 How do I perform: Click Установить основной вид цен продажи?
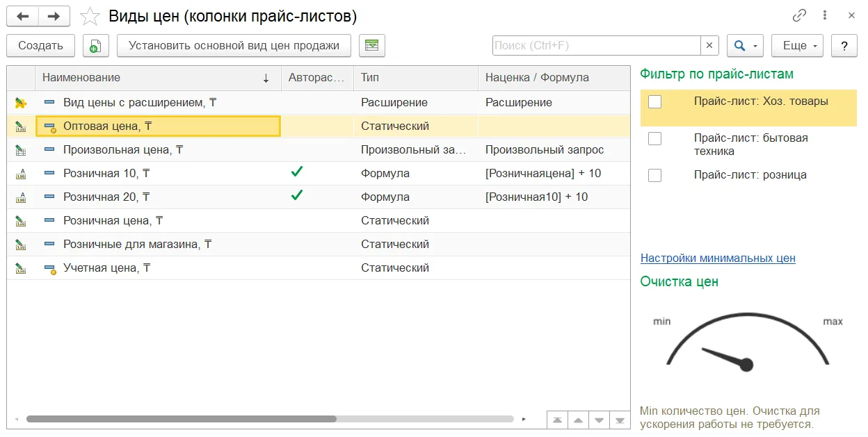click(234, 46)
